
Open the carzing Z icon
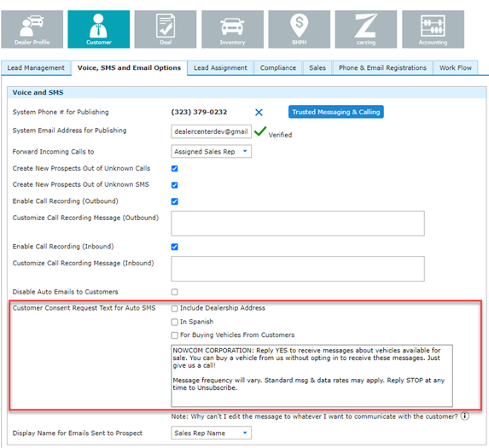coord(366,29)
